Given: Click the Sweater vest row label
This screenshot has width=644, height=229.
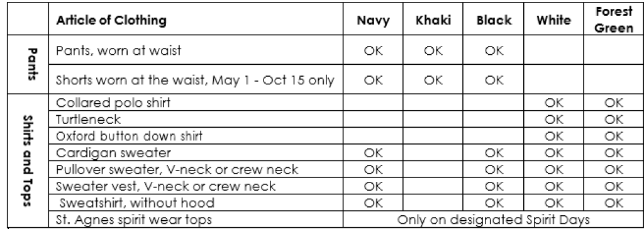Looking at the screenshot, I should click(165, 186).
